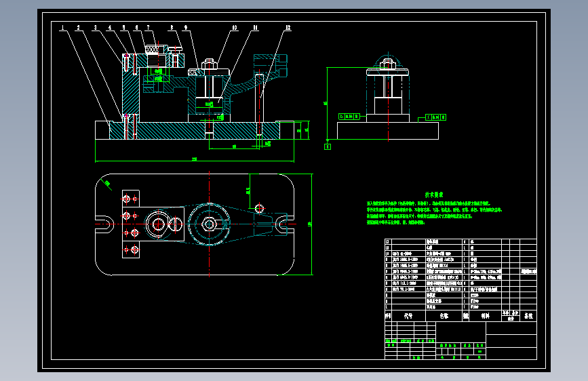The image size is (588, 381).
Task: Select the left U-slot in the plan view
Action: click(x=104, y=224)
